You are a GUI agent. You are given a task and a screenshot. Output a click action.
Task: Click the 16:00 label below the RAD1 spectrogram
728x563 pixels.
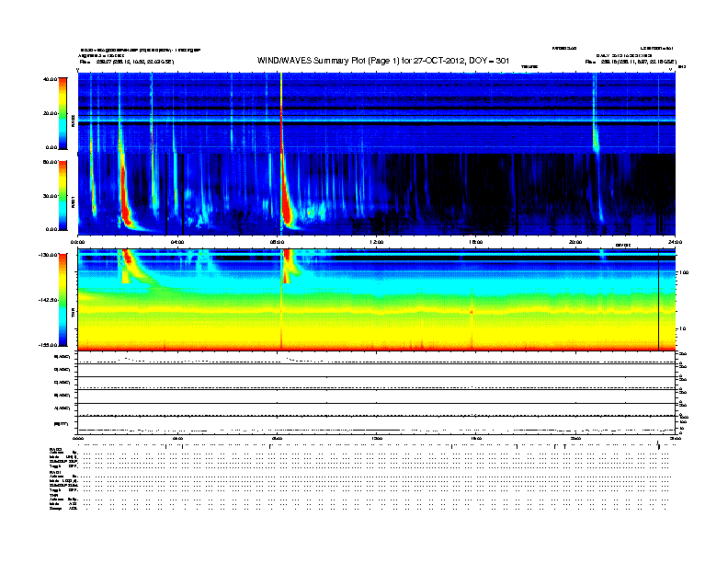476,242
